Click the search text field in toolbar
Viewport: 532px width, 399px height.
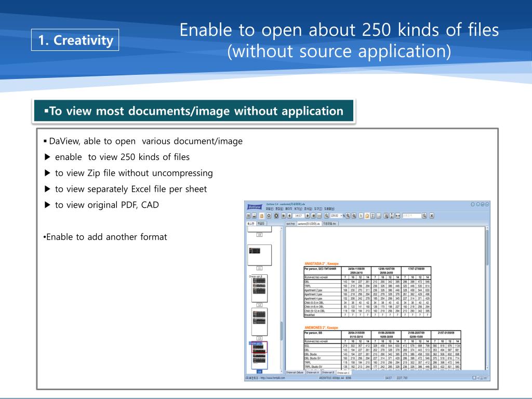pos(412,216)
